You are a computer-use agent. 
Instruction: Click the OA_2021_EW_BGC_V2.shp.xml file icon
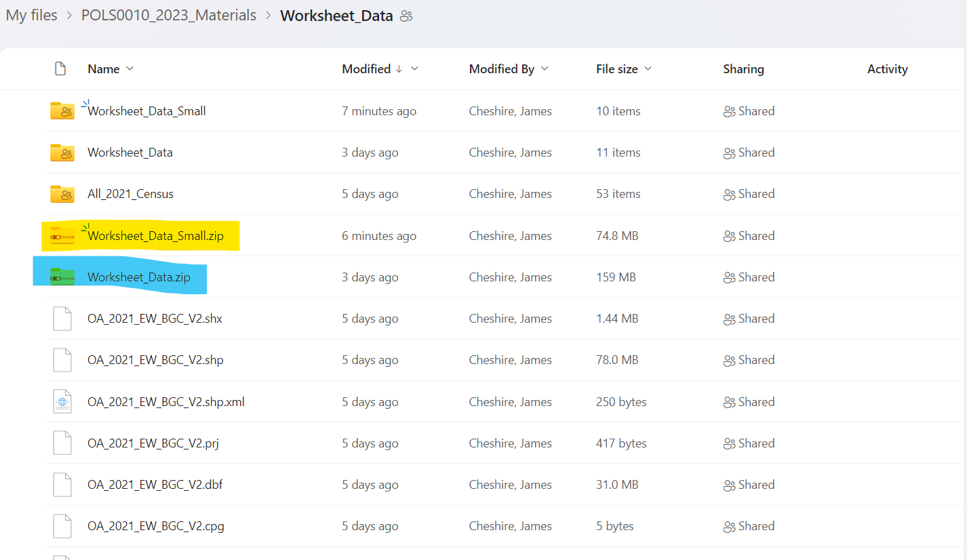[x=62, y=402]
